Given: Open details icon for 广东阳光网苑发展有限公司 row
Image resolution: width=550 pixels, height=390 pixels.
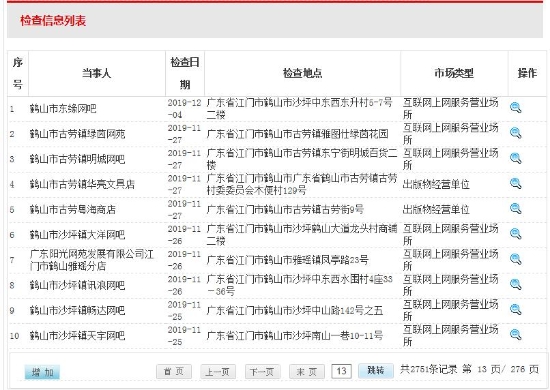Looking at the screenshot, I should pyautogui.click(x=516, y=259).
